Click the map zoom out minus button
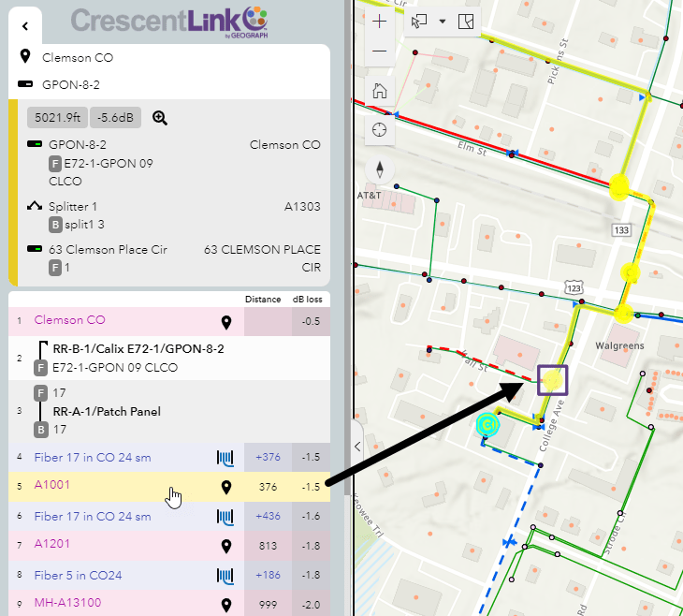683x616 pixels. click(x=380, y=51)
